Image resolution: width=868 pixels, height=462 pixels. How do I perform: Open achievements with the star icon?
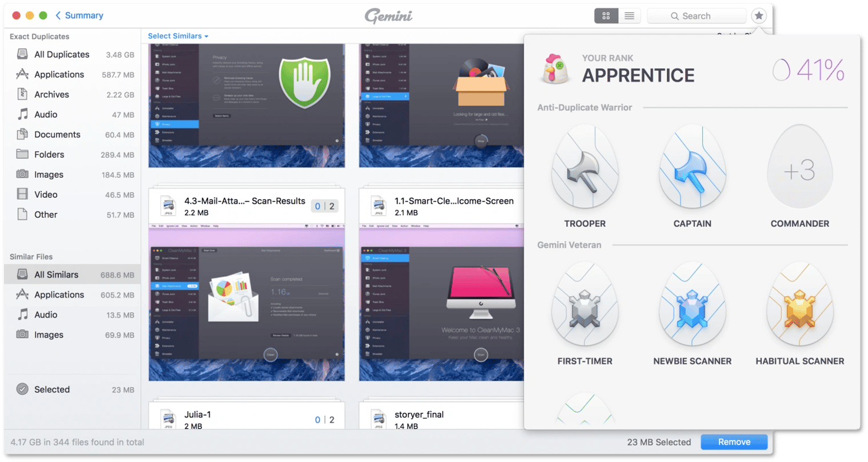(x=759, y=16)
